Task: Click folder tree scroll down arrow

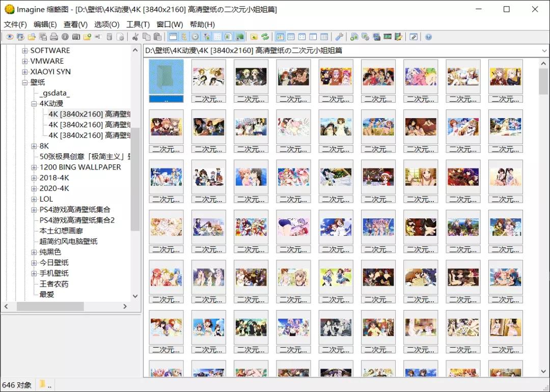Action: click(x=135, y=296)
